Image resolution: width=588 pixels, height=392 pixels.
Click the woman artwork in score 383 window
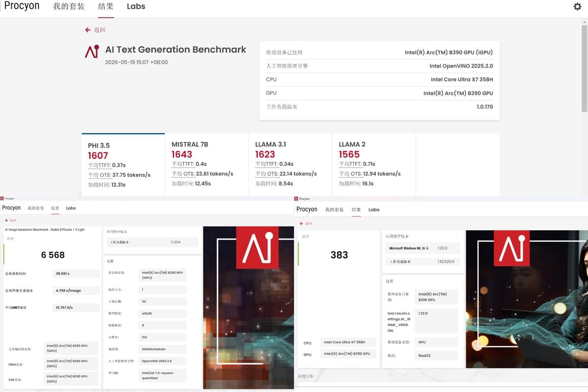(x=527, y=299)
